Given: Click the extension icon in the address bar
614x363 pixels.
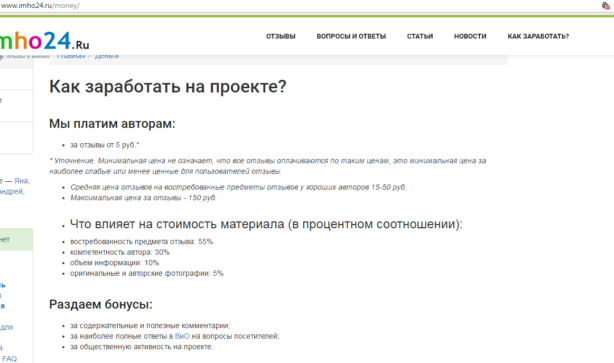Looking at the screenshot, I should tap(605, 5).
